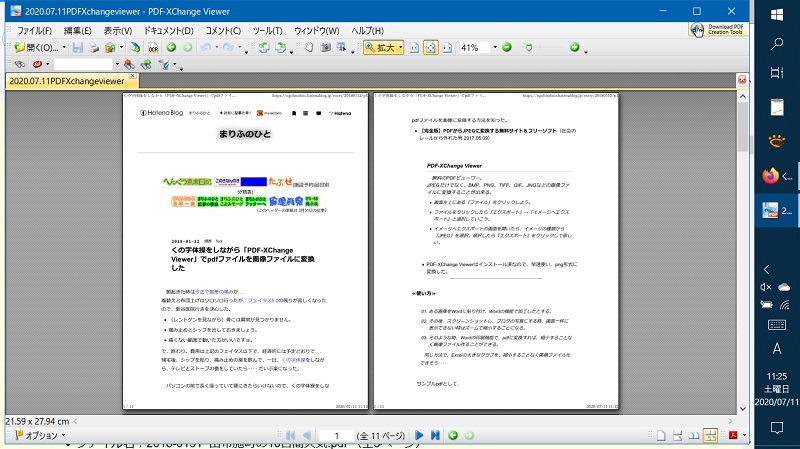800x449 pixels.
Task: Click the Email document icon
Action: [110, 47]
